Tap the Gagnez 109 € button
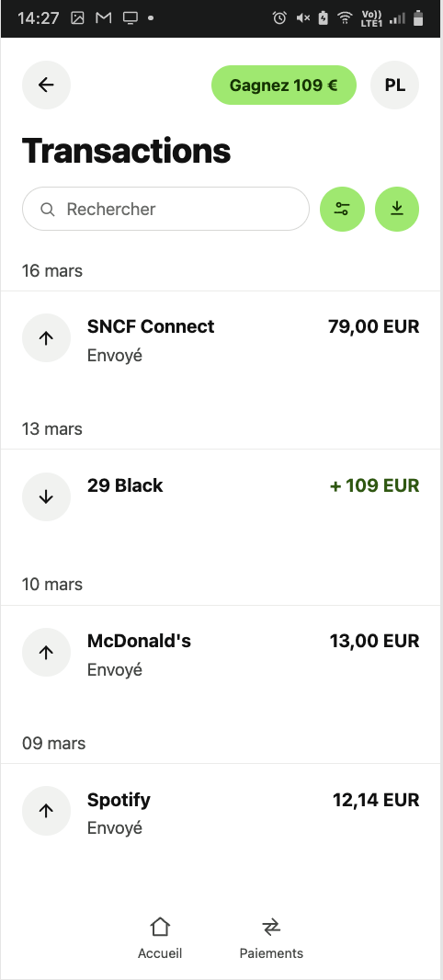Image resolution: width=443 pixels, height=980 pixels. point(284,85)
